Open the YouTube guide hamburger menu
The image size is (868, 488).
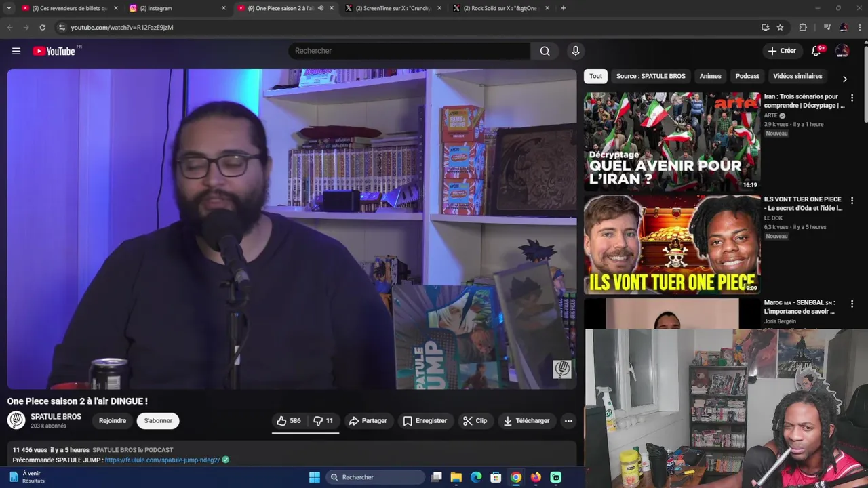point(16,51)
